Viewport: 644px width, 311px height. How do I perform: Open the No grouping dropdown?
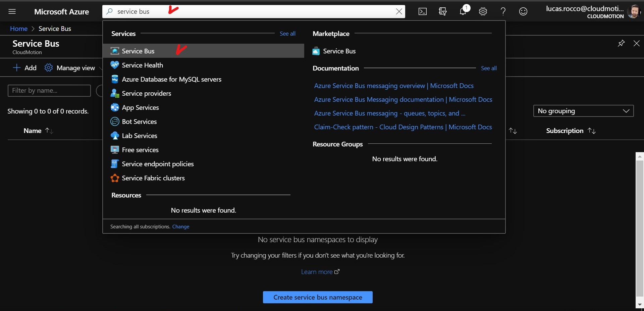point(583,111)
